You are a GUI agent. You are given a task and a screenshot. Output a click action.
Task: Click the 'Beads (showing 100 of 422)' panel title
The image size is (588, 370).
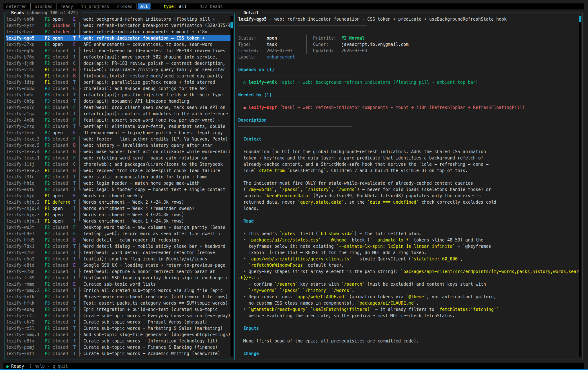(x=44, y=13)
